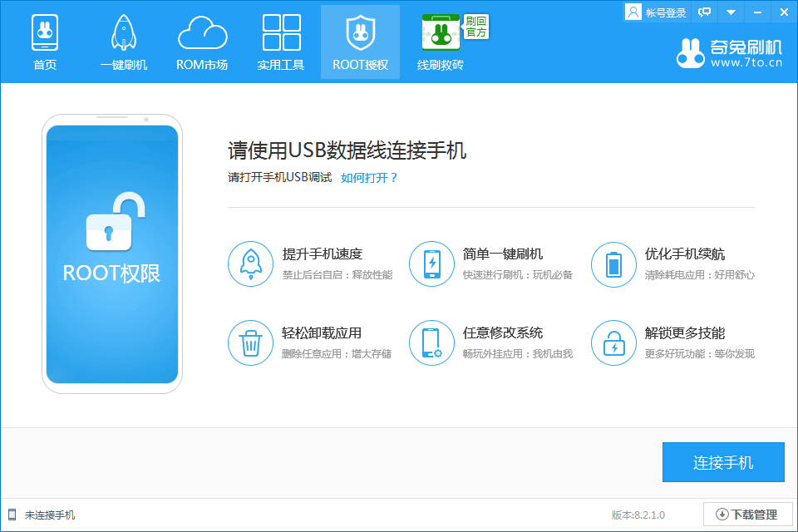Click the phone gear icon for 任意修改系统
Screen dimensions: 798x532
coord(431,342)
